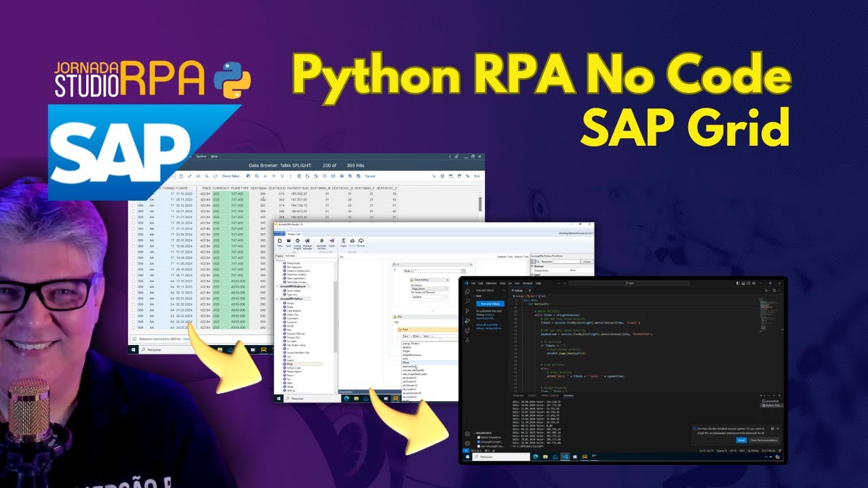Screen dimensions: 868x488
Task: Click search icon at right of SAP toolbar
Action: coord(434,176)
